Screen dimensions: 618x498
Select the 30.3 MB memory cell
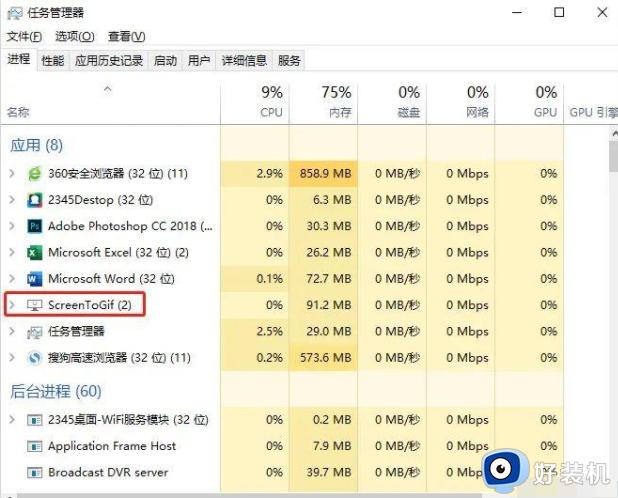(x=324, y=226)
